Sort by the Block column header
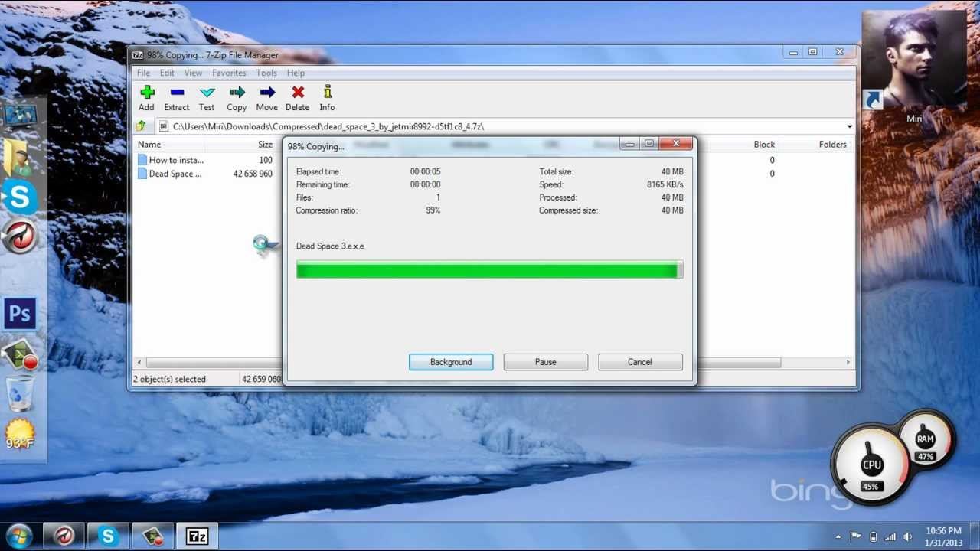980x551 pixels. (764, 145)
